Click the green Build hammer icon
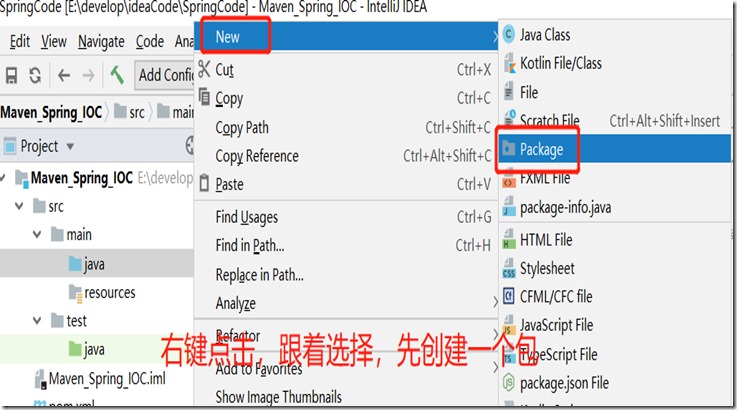737x410 pixels. 117,75
